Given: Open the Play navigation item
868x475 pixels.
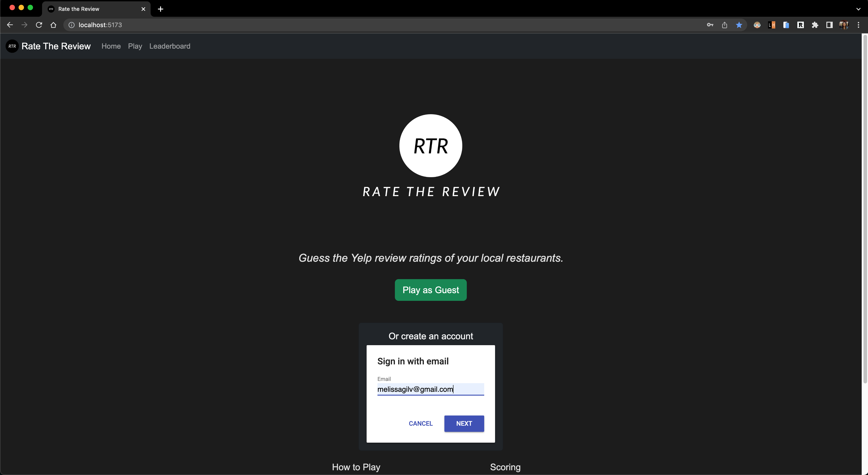Looking at the screenshot, I should tap(135, 46).
